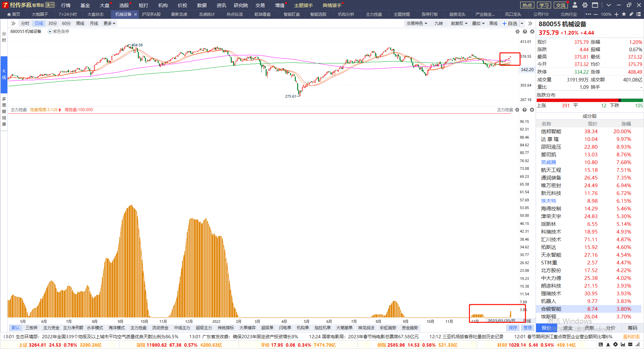Open the settings gear in title bar
The width and height of the screenshot is (644, 349).
pyautogui.click(x=585, y=5)
